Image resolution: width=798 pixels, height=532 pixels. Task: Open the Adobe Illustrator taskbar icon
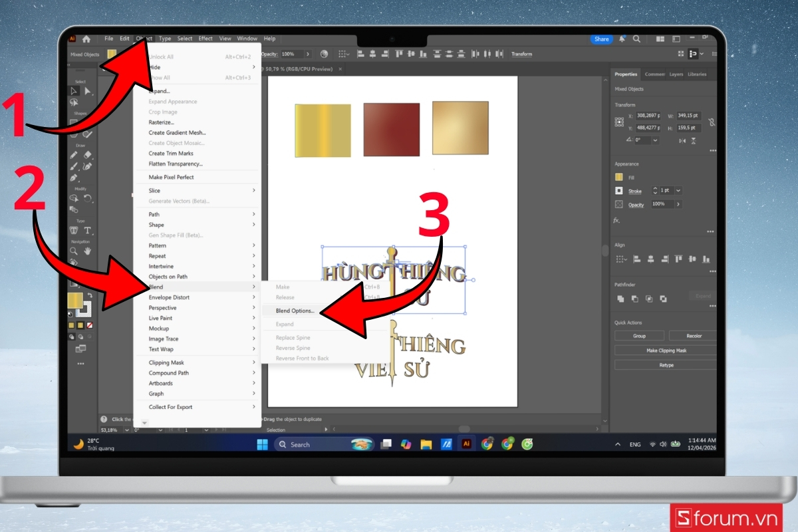[x=466, y=444]
